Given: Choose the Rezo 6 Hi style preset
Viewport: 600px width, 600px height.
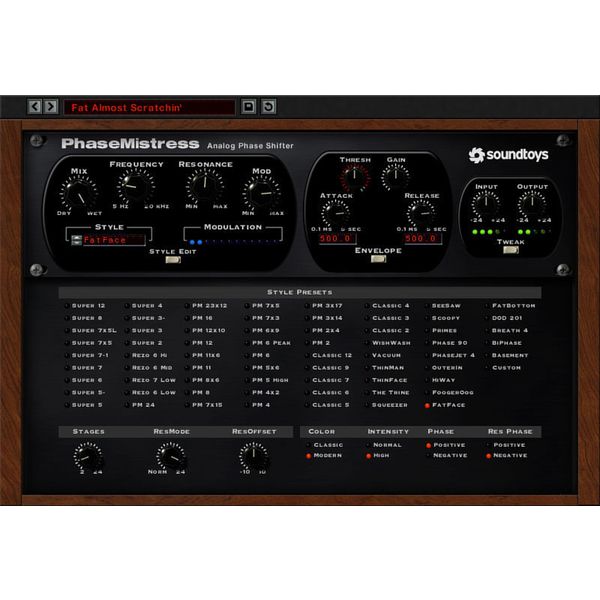Looking at the screenshot, I should [146, 355].
